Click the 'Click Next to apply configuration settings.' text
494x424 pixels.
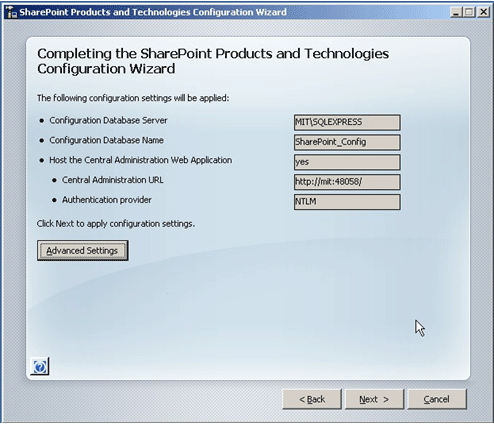(x=116, y=224)
